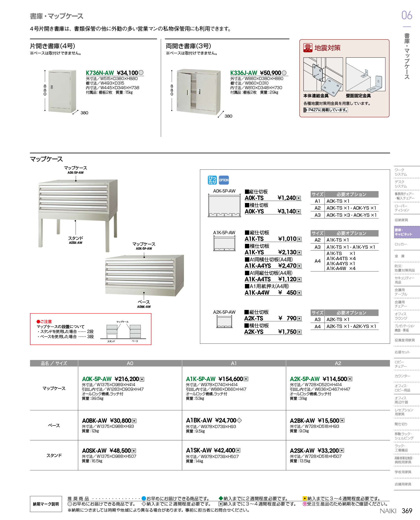This screenshot has height=520, width=420.
Task: Click the A2K-5P-AW divider diagram icon
Action: click(x=224, y=322)
